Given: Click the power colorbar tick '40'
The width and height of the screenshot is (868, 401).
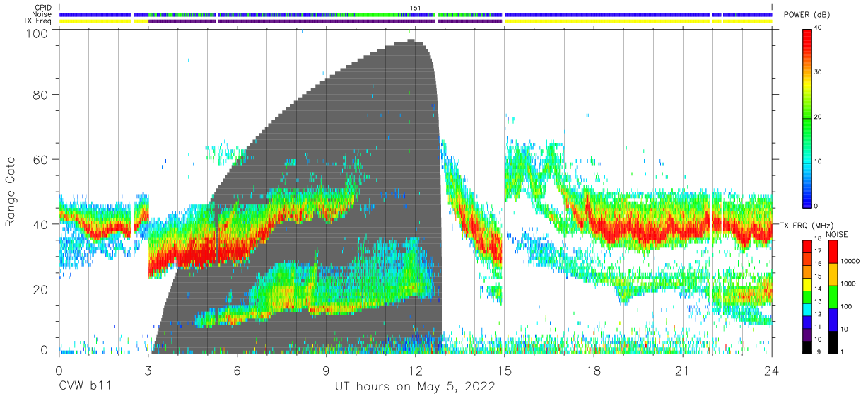Looking at the screenshot, I should tap(819, 28).
